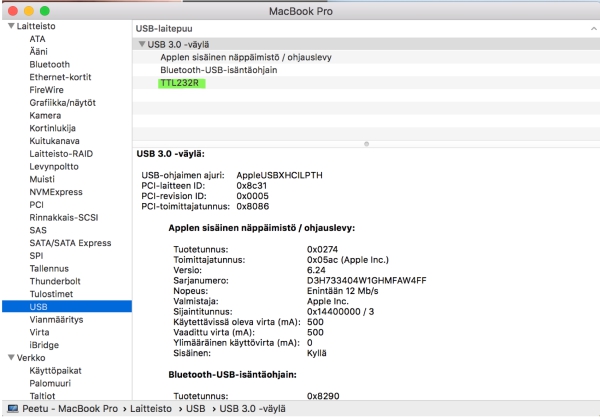
Task: Click the location ID 0x14400000 / 3
Action: (340, 312)
